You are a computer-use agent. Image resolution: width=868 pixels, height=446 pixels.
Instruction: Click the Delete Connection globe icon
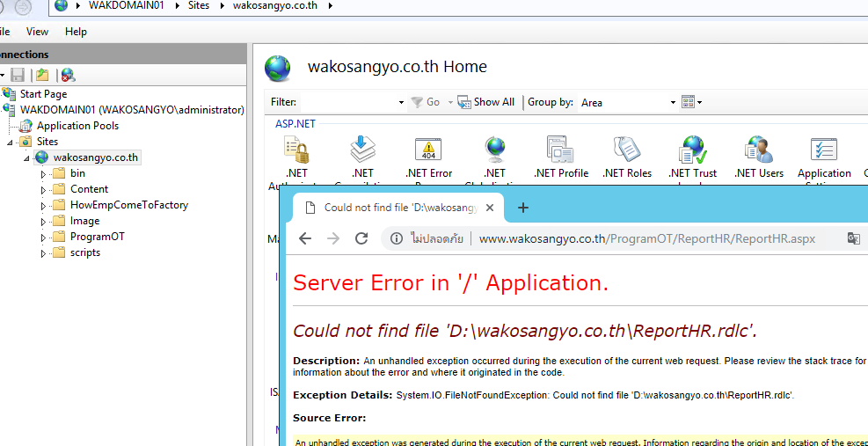(x=68, y=75)
